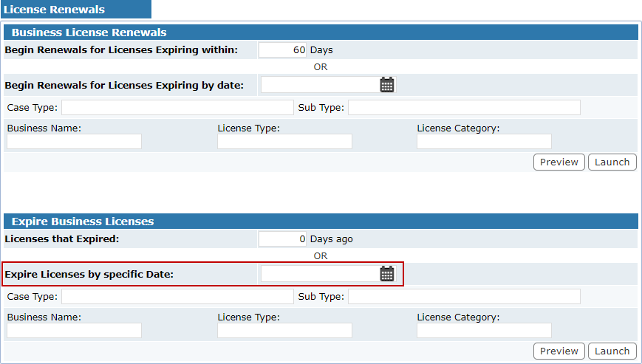
Task: Click the Expire Licenses by specific Date field
Action: [319, 274]
